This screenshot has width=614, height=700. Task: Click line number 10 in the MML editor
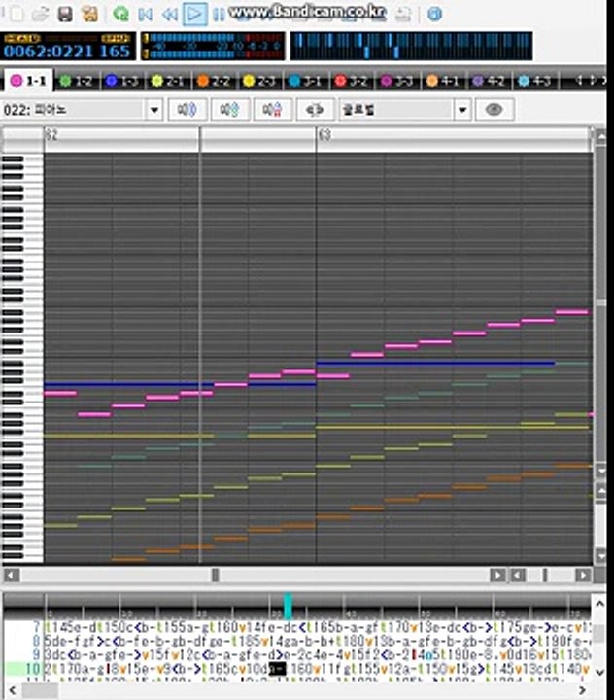[33, 669]
